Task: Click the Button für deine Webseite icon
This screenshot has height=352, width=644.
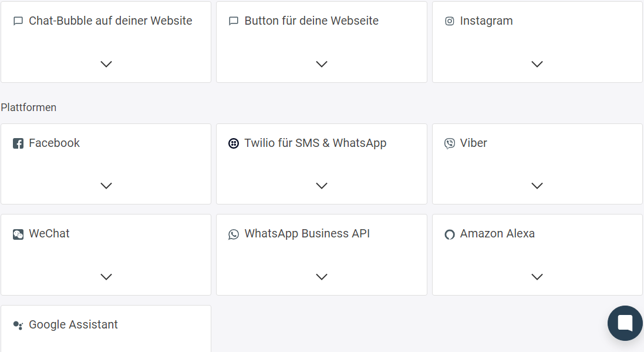Action: (234, 21)
